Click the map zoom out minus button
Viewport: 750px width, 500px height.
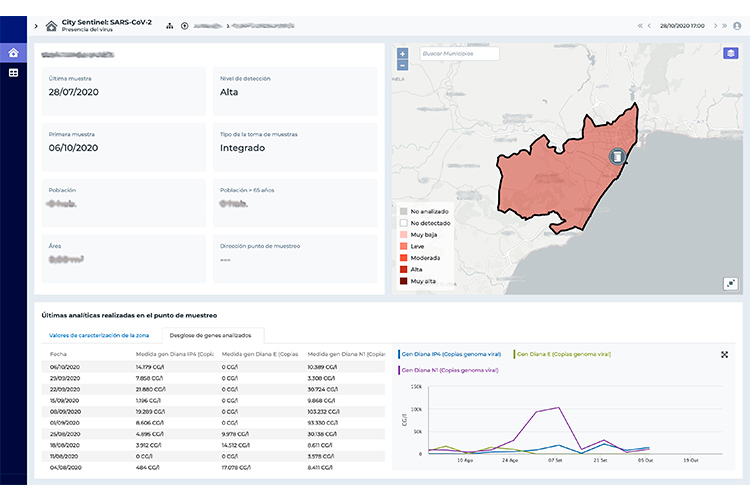tap(402, 66)
